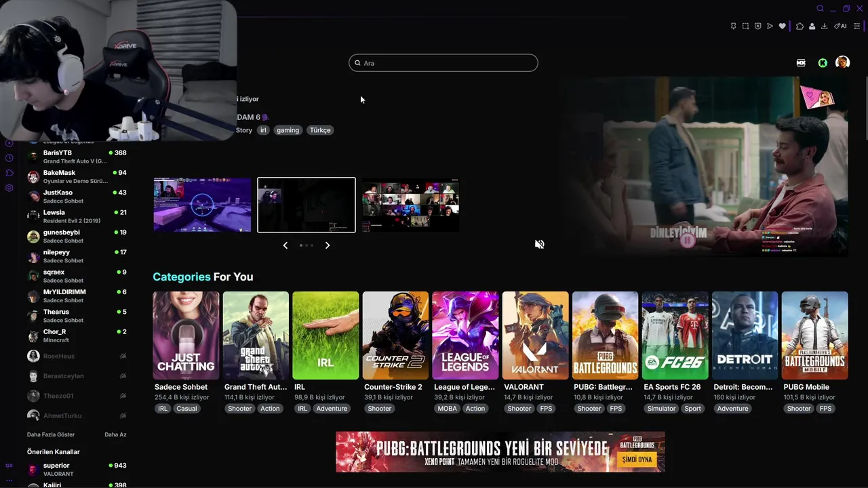Open nilepeyy channel in sidebar
Image resolution: width=868 pixels, height=488 pixels.
pos(77,256)
